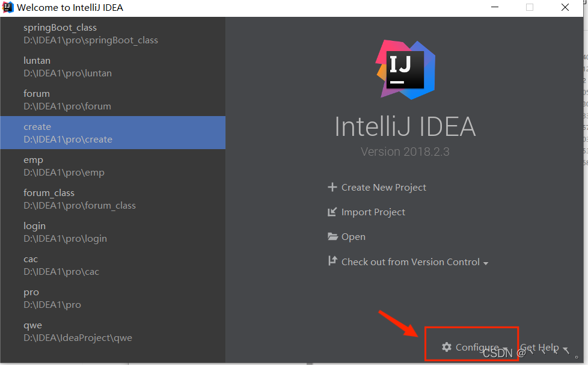
Task: Click the IntelliJ title bar app icon
Action: point(8,7)
